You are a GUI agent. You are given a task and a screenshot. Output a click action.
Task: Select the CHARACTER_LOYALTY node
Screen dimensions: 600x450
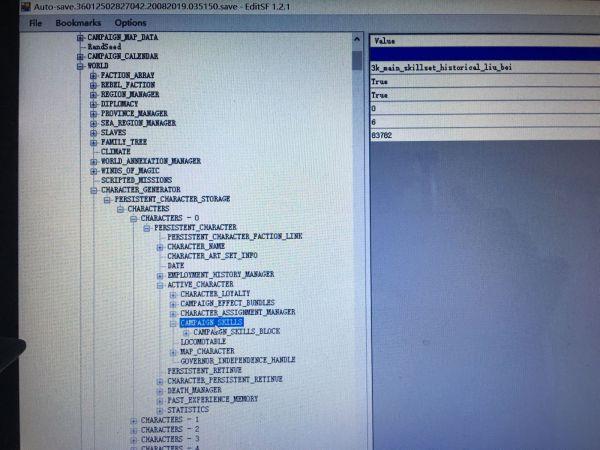click(x=215, y=294)
